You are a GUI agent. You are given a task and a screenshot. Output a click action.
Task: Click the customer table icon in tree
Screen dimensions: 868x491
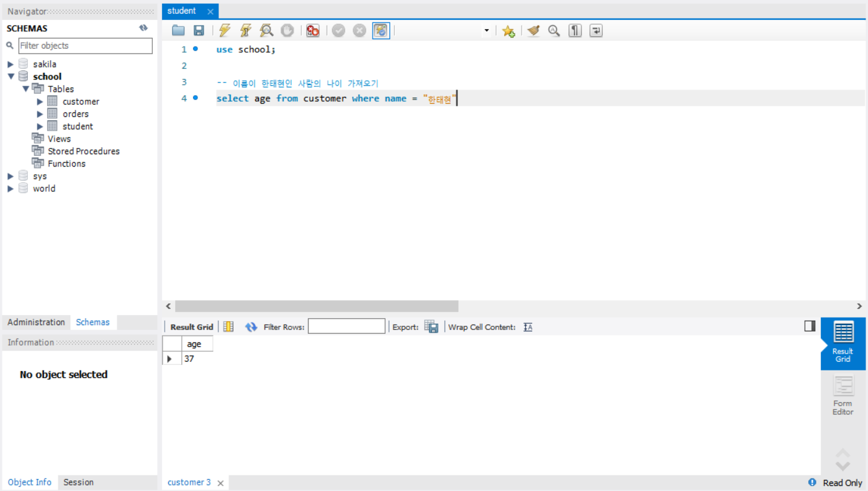(x=53, y=101)
